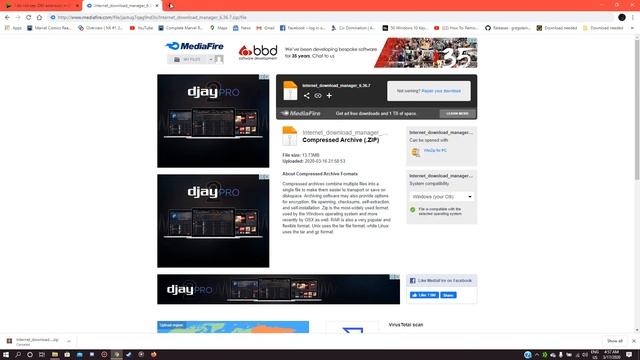The height and width of the screenshot is (360, 640).
Task: Click the Cortana circle on taskbar
Action: coord(30,355)
